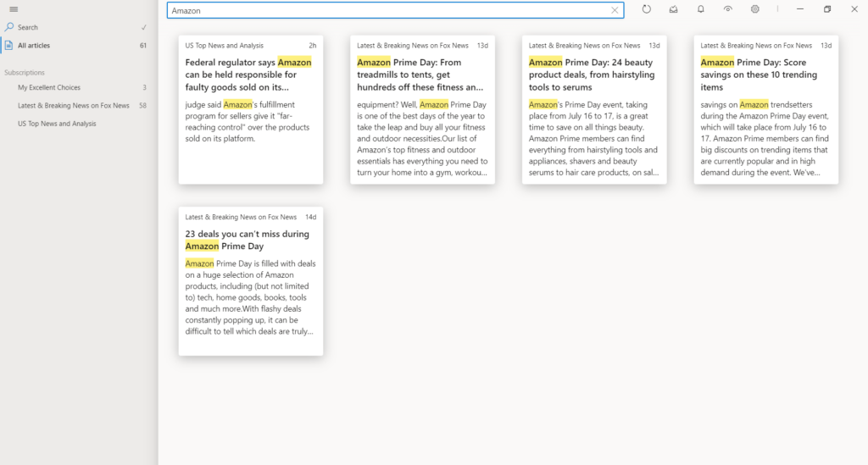Image resolution: width=868 pixels, height=465 pixels.
Task: Clear the Amazon search text with X
Action: point(615,10)
